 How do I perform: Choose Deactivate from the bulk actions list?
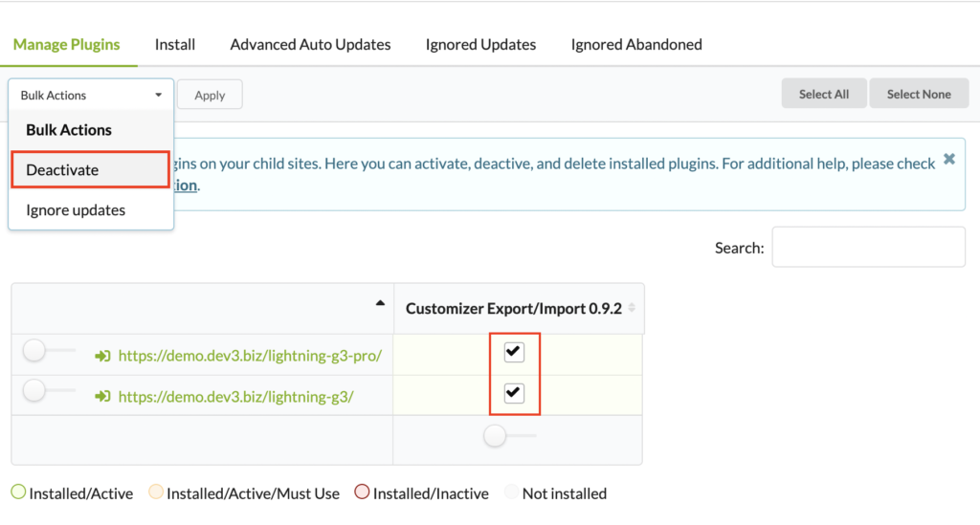point(90,170)
